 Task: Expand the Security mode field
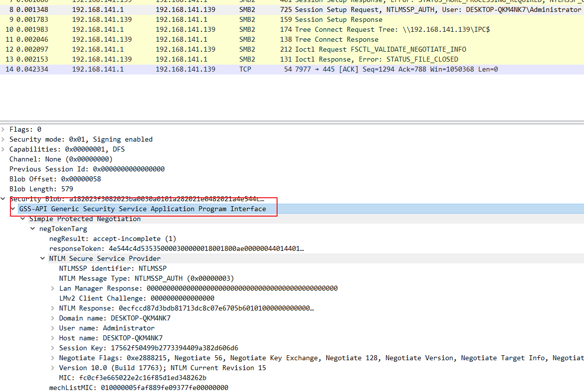coord(3,139)
